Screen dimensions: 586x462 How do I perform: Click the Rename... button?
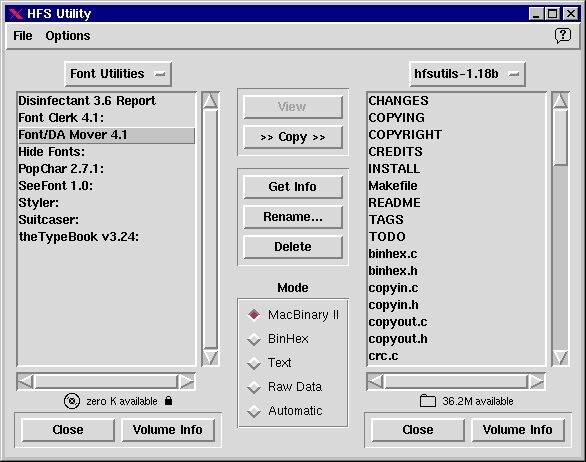coord(293,217)
